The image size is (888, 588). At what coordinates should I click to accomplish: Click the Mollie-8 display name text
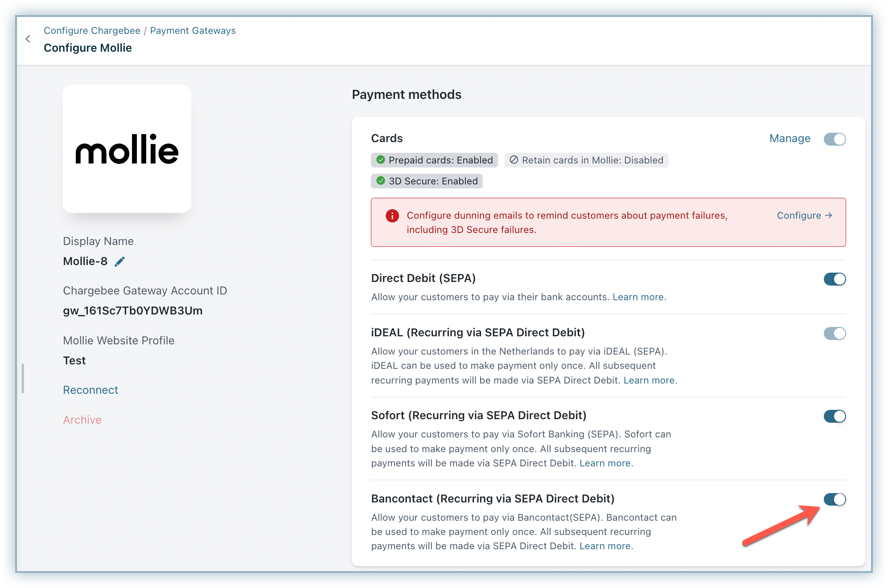[x=85, y=261]
